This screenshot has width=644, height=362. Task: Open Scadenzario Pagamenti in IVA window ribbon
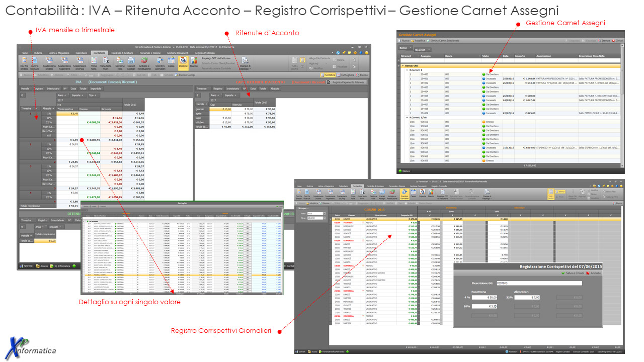pyautogui.click(x=64, y=63)
